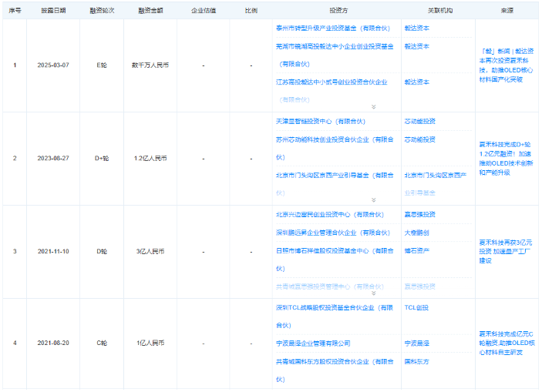The image size is (542, 392).
Task: Open investor 天津显智链投资中心
Action: [x=321, y=122]
